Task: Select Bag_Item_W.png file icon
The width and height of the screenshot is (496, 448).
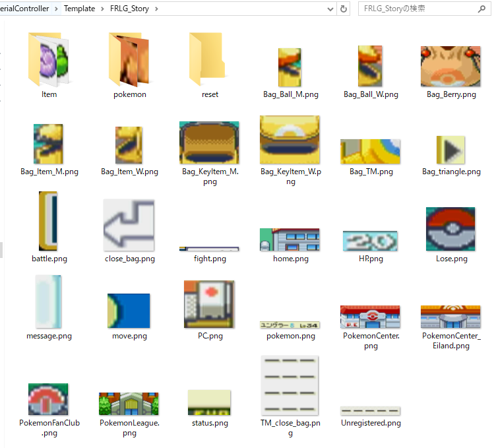Action: [x=129, y=145]
